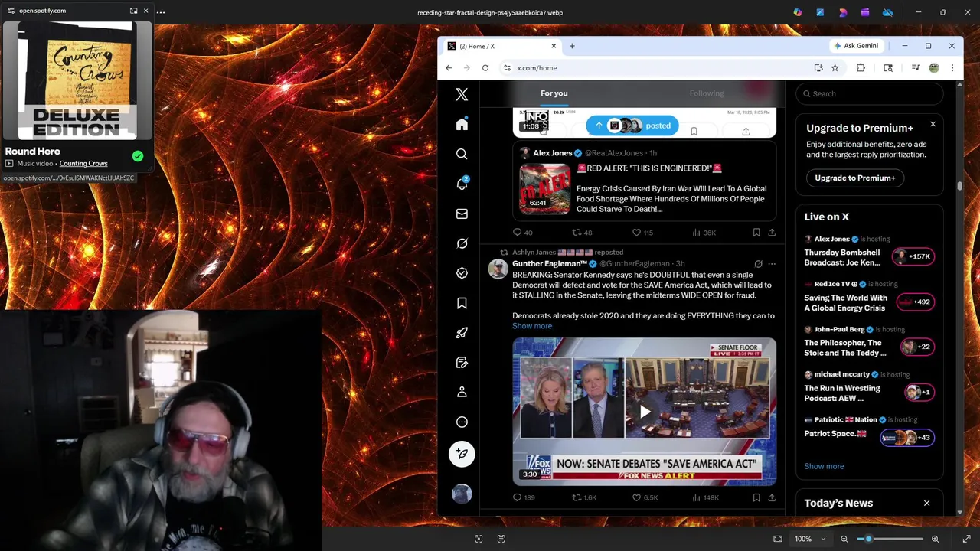
Task: Repost the Alex Jones post with 48 reposts
Action: 582,233
